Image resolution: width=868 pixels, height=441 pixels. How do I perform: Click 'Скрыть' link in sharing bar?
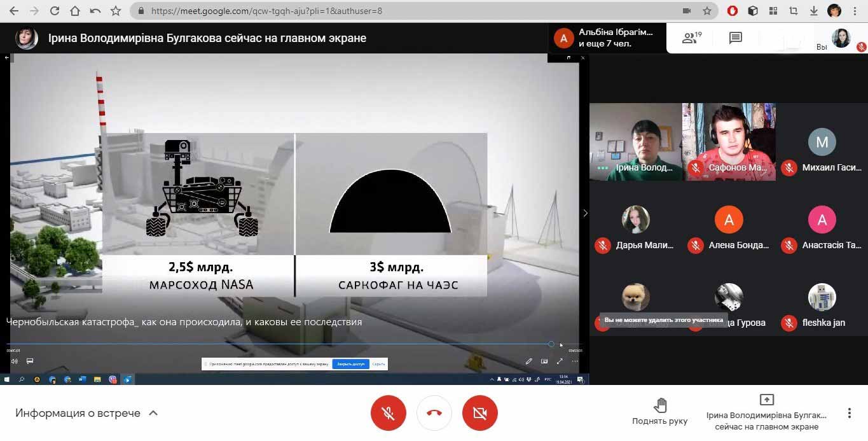378,364
